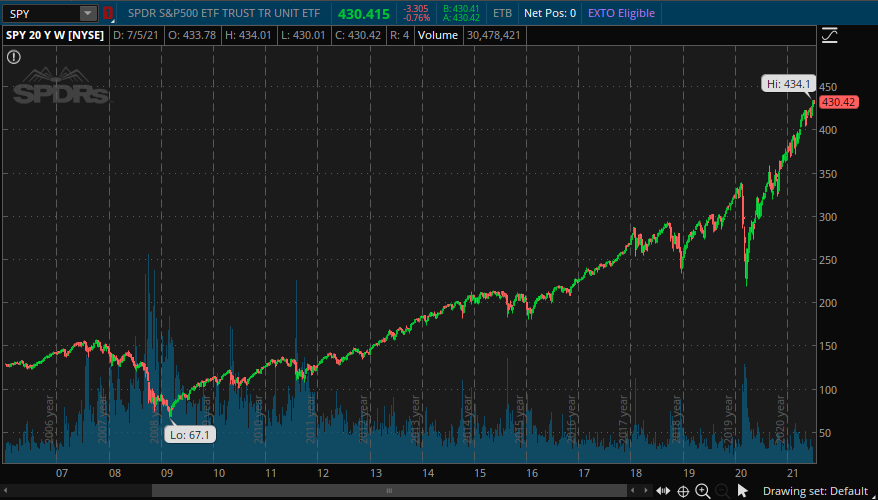Click the EXTO Eligible link
Viewport: 878px width, 500px height.
point(621,13)
